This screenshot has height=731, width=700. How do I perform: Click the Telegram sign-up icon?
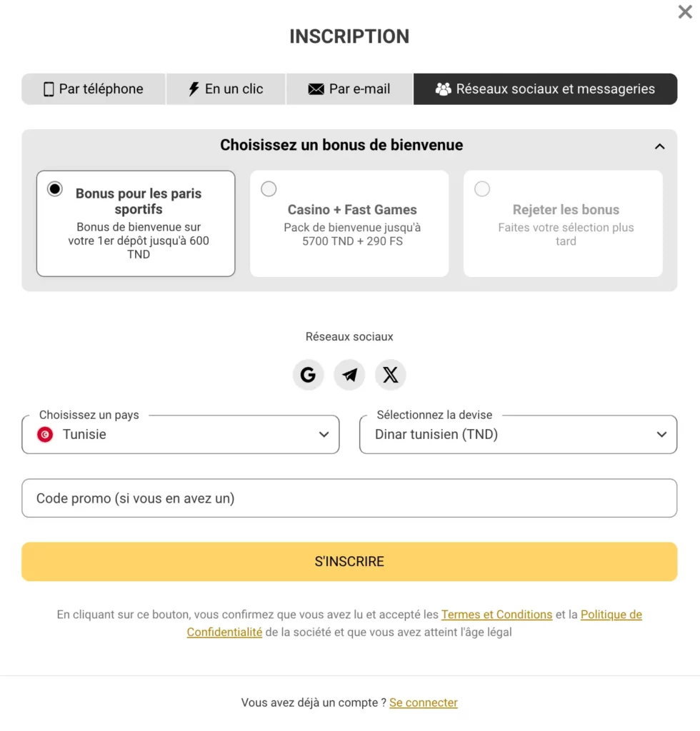(x=349, y=374)
